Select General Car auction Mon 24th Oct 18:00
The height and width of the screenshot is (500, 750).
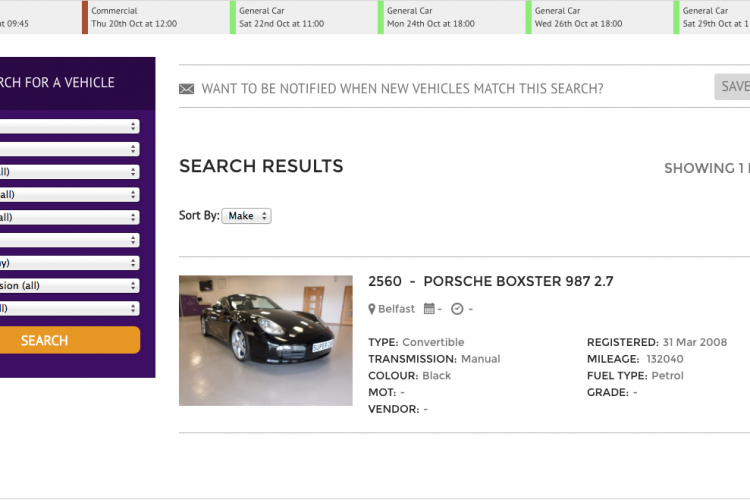coord(451,17)
